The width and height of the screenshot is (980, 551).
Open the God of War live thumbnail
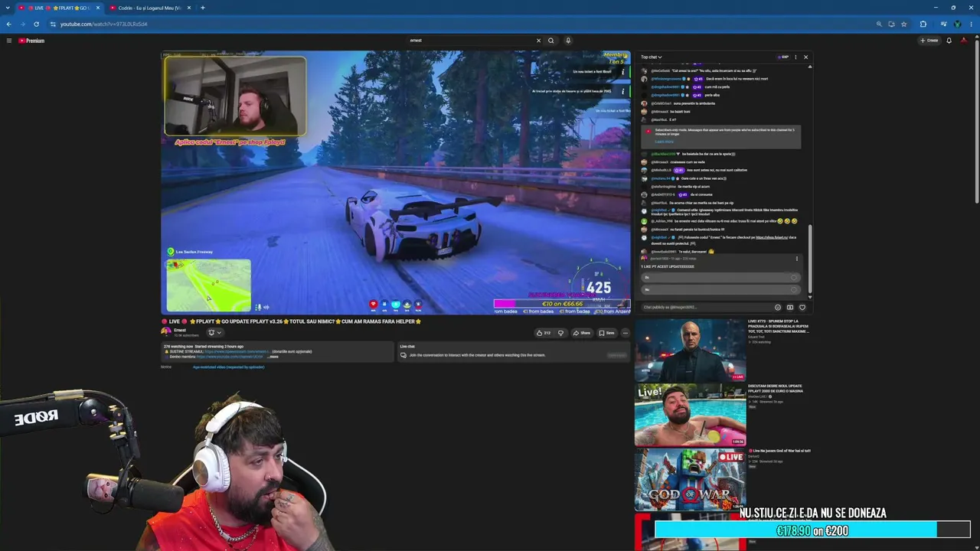(690, 480)
